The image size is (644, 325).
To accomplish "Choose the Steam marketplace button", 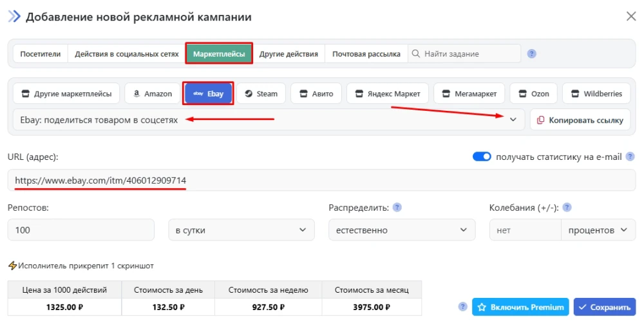I will 261,94.
